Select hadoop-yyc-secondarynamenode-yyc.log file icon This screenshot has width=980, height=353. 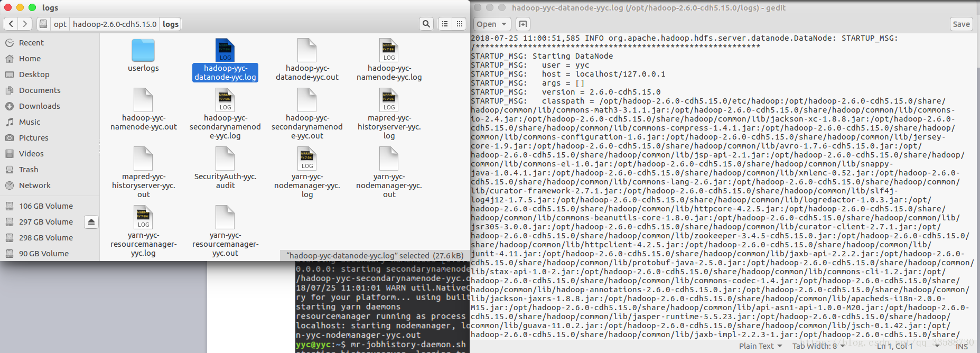pyautogui.click(x=225, y=100)
